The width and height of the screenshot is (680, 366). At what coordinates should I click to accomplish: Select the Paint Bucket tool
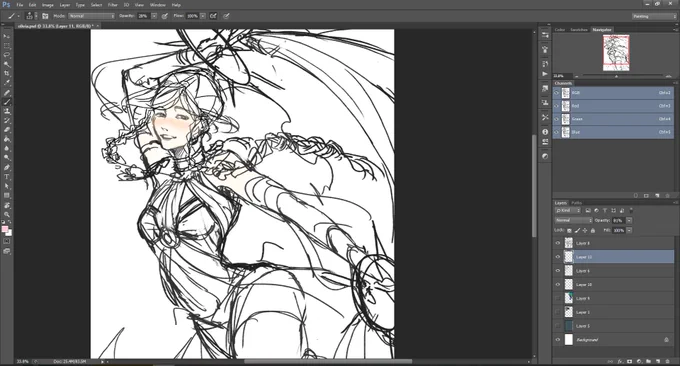[x=7, y=139]
